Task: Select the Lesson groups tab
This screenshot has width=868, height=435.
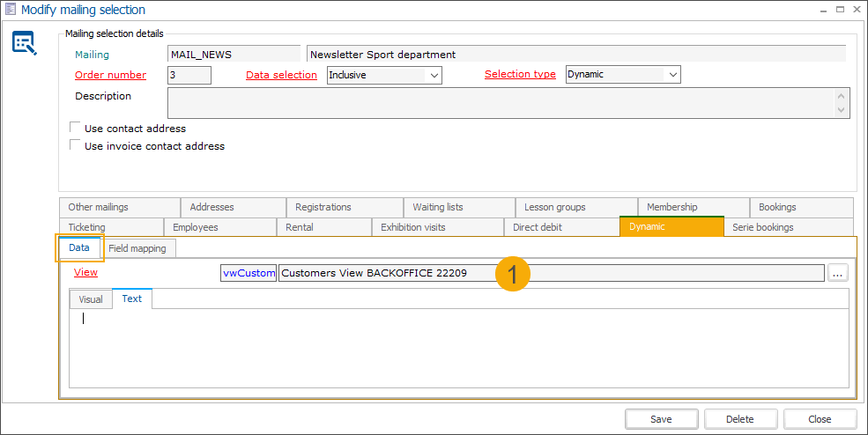Action: click(576, 207)
